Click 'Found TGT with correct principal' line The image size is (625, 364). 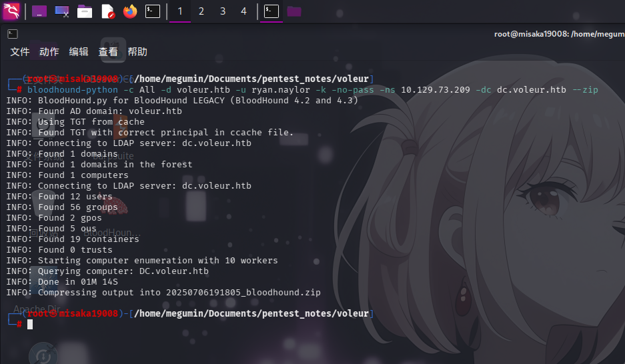pyautogui.click(x=150, y=133)
